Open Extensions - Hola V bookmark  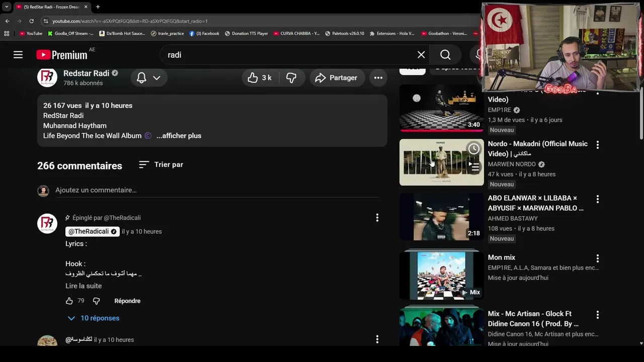point(392,34)
